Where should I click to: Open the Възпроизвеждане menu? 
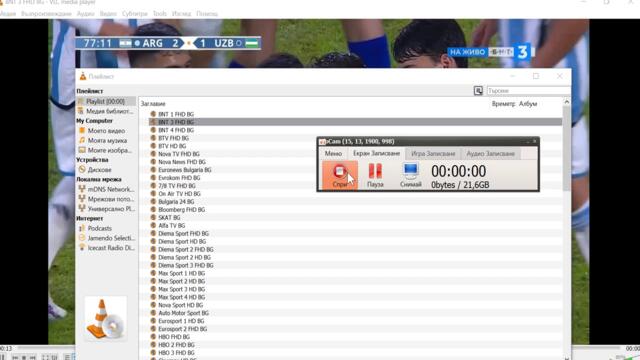pyautogui.click(x=46, y=14)
